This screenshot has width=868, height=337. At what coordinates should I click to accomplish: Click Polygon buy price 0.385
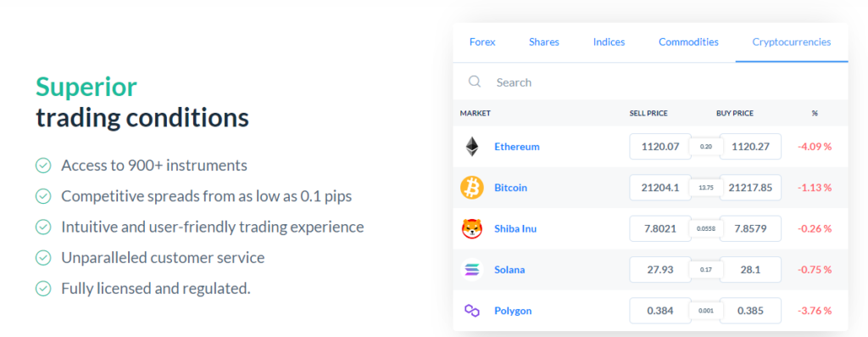coord(750,311)
